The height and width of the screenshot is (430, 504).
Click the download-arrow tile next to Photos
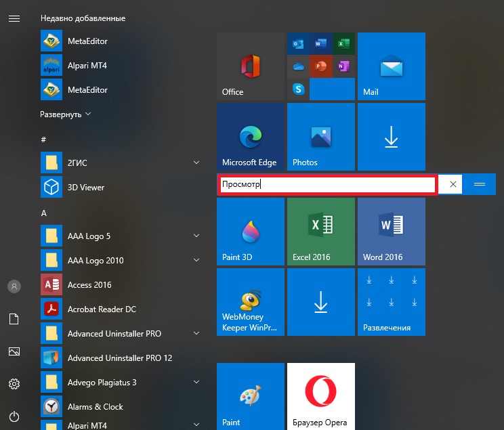392,137
